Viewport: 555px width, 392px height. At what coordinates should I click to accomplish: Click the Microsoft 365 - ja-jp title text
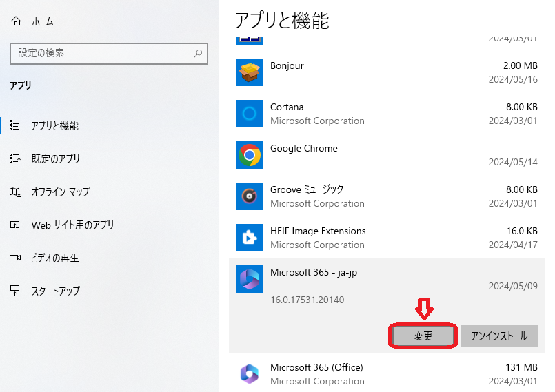point(314,272)
